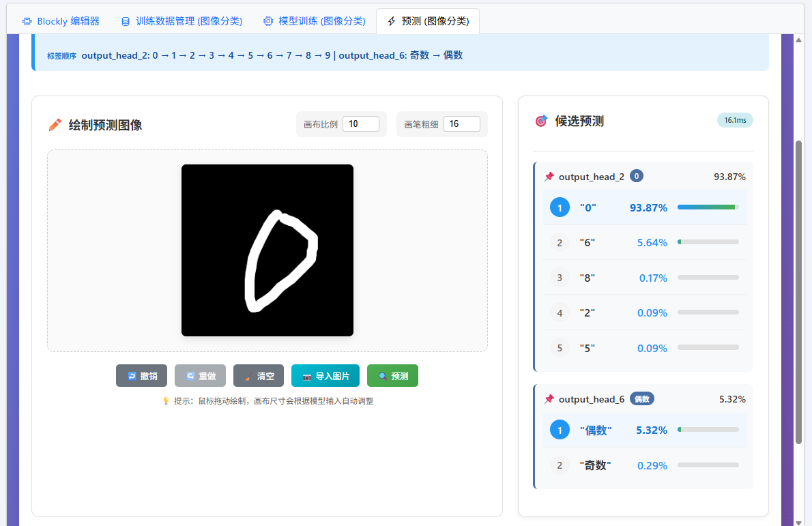Screen dimensions: 812x526
Task: Open the Blockly 编辑器 tab
Action: coord(61,21)
